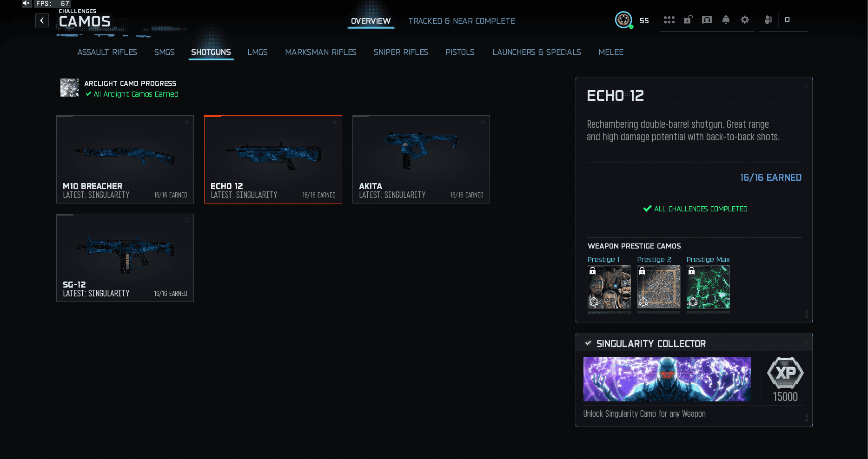Viewport: 868px width, 459px height.
Task: Select the SG-12 weapon card
Action: (x=125, y=258)
